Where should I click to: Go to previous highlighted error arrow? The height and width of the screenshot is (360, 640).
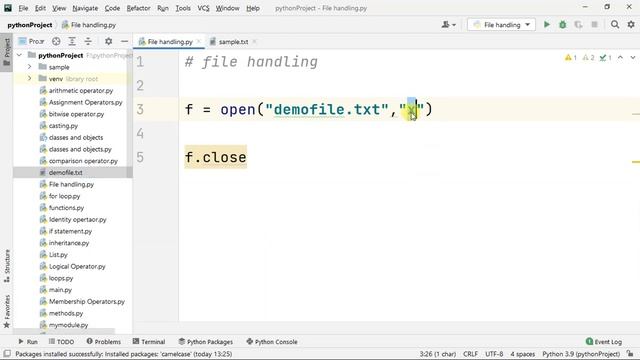[x=620, y=58]
